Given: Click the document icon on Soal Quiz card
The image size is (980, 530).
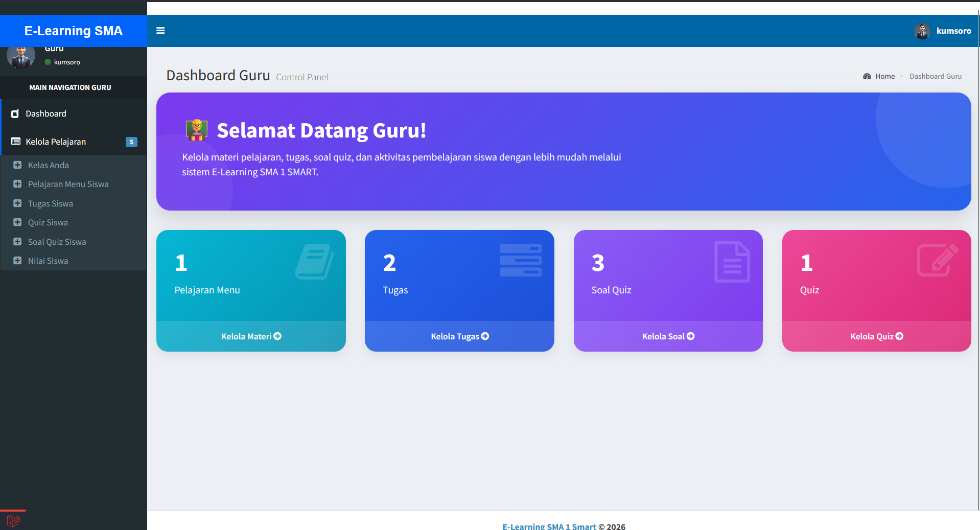Looking at the screenshot, I should [x=732, y=261].
